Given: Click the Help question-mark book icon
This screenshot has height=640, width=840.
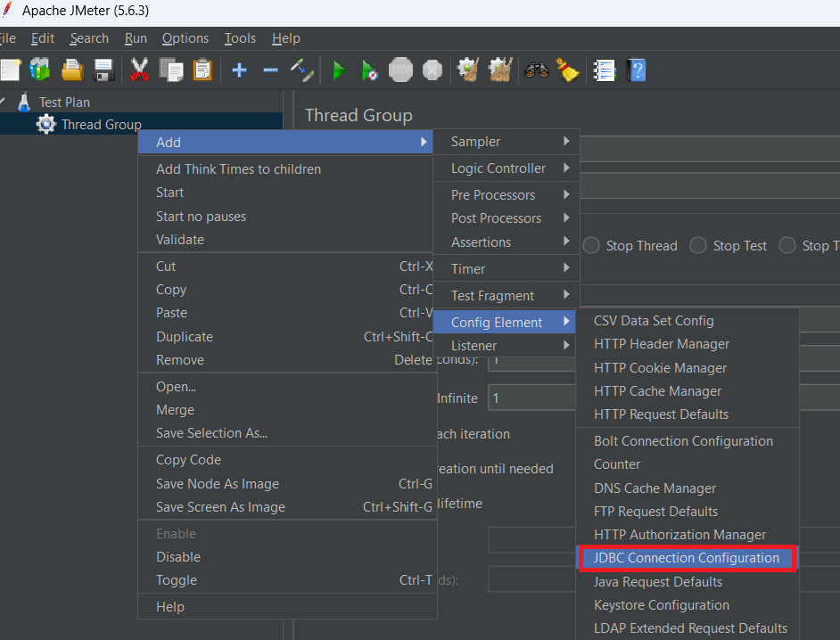Looking at the screenshot, I should pos(637,70).
